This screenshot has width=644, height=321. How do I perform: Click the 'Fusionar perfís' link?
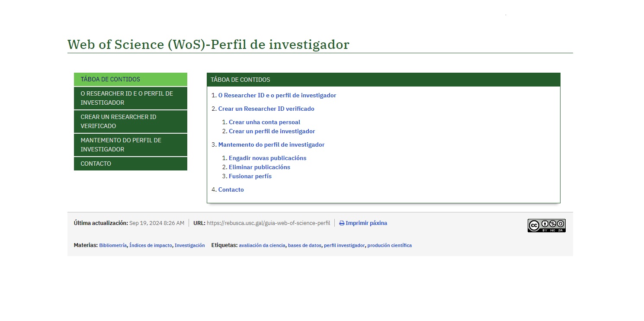pos(250,177)
